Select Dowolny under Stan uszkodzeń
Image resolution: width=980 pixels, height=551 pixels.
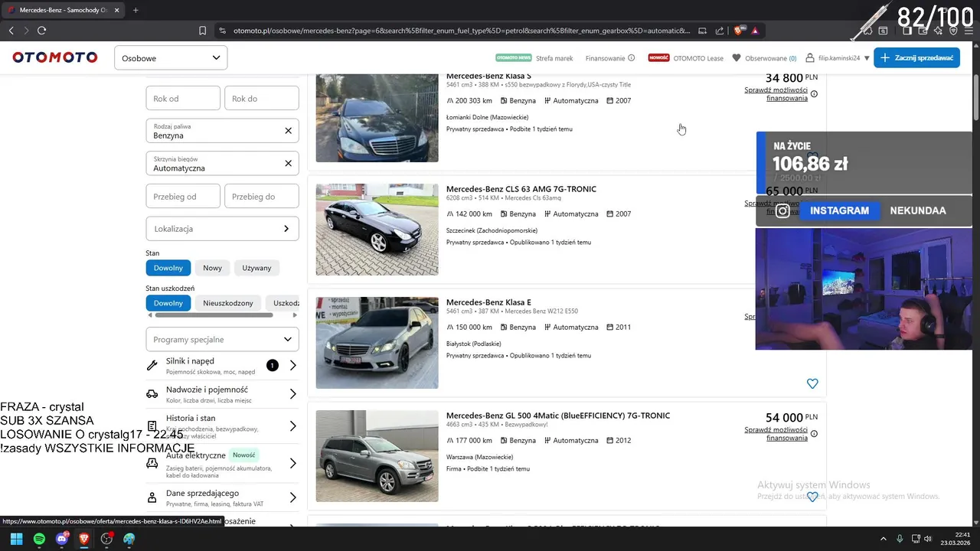point(168,303)
